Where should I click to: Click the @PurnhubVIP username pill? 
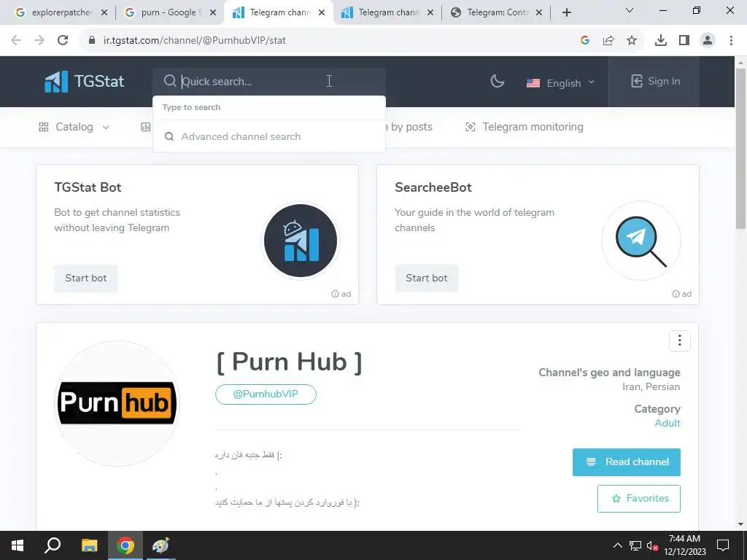click(266, 394)
